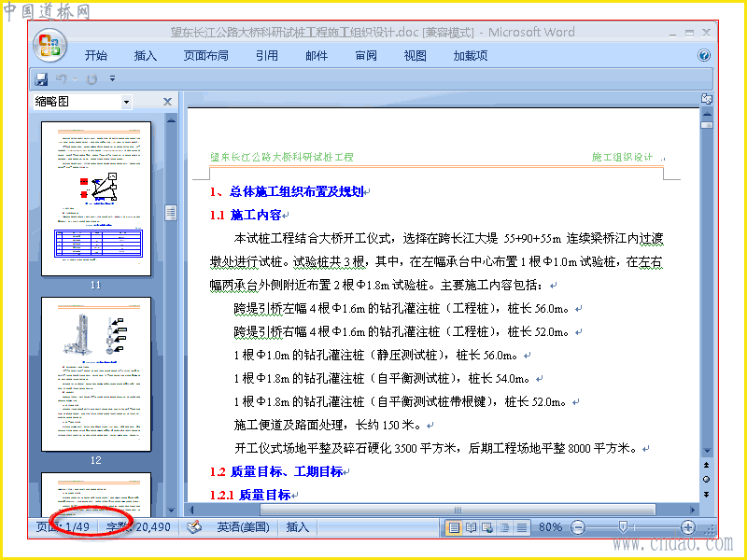This screenshot has width=747, height=560.
Task: Open the Undo history dropdown arrow
Action: pyautogui.click(x=75, y=79)
